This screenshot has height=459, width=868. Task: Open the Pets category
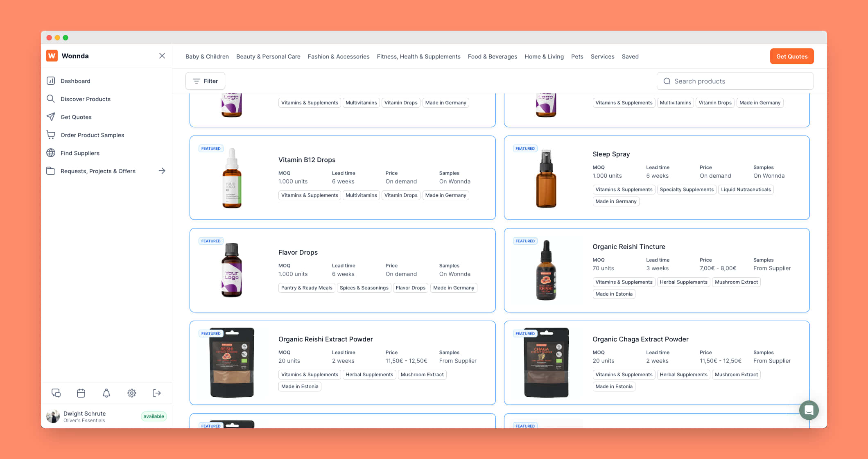pyautogui.click(x=577, y=57)
